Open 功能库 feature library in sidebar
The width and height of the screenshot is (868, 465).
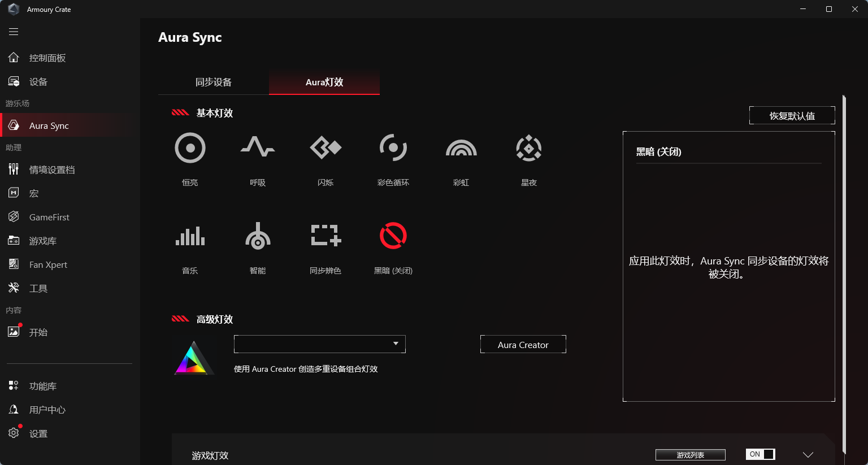click(70, 386)
